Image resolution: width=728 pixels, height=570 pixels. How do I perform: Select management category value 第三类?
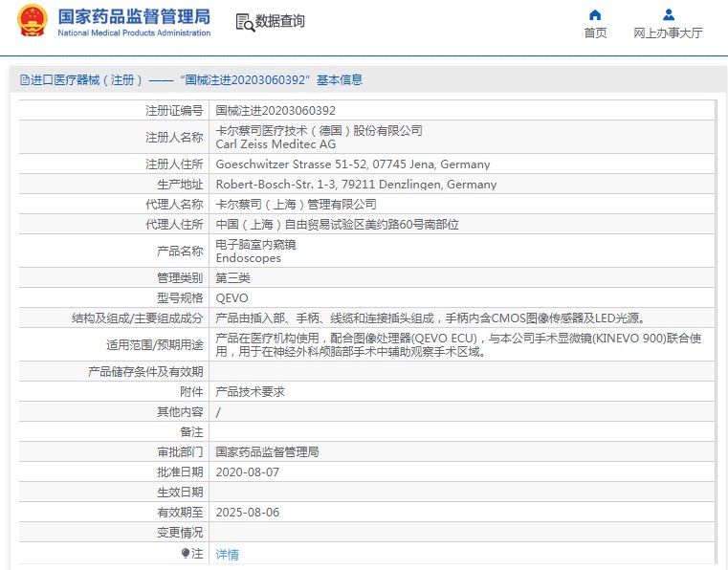232,278
